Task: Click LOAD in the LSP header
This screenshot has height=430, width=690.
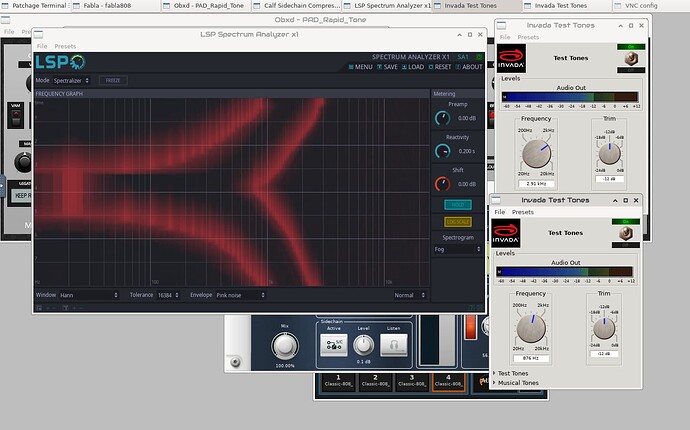Action: [x=413, y=67]
